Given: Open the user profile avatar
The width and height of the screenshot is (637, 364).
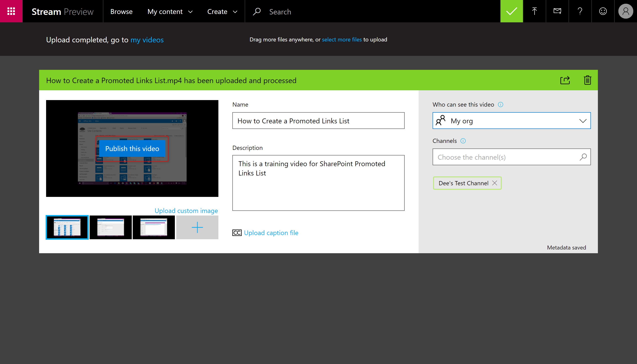Looking at the screenshot, I should 626,11.
